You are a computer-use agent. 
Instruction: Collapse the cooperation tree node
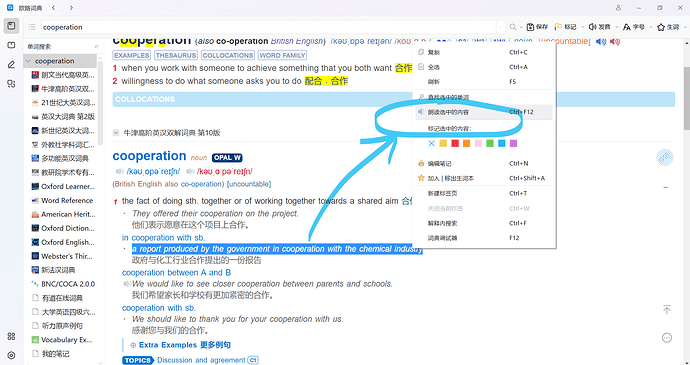[x=29, y=61]
